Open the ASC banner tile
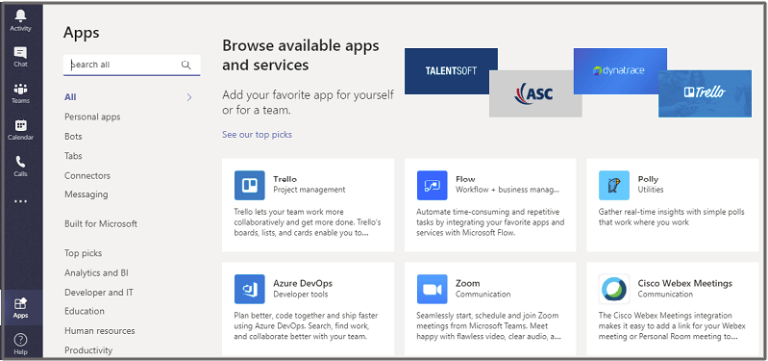 pos(535,94)
